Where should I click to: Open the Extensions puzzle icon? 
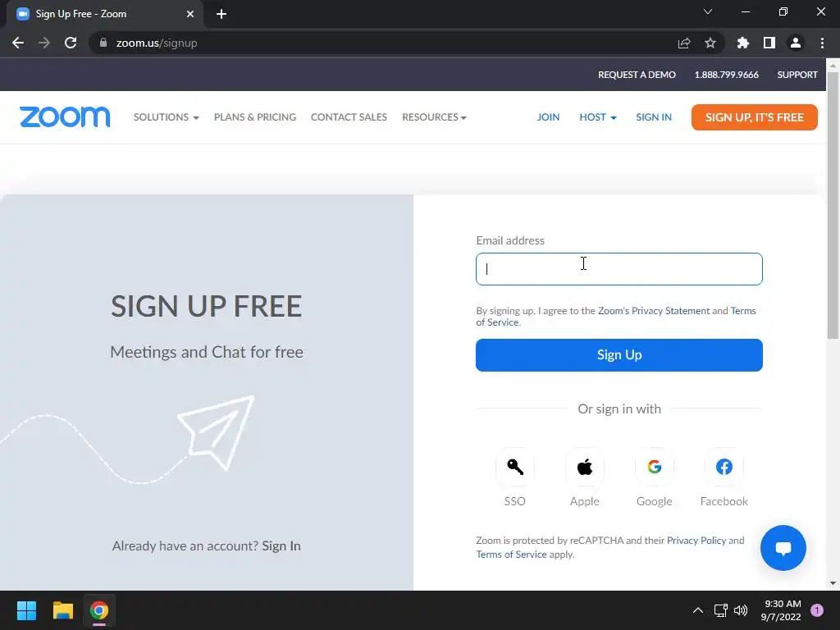pyautogui.click(x=742, y=43)
